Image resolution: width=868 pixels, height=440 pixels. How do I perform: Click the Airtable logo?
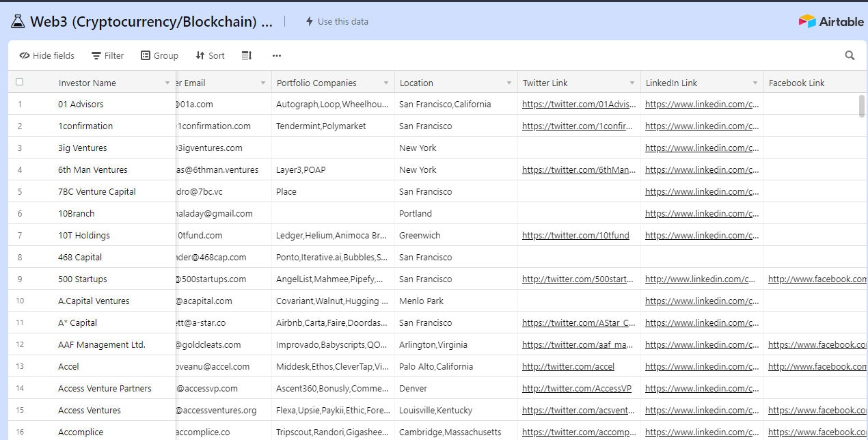831,21
